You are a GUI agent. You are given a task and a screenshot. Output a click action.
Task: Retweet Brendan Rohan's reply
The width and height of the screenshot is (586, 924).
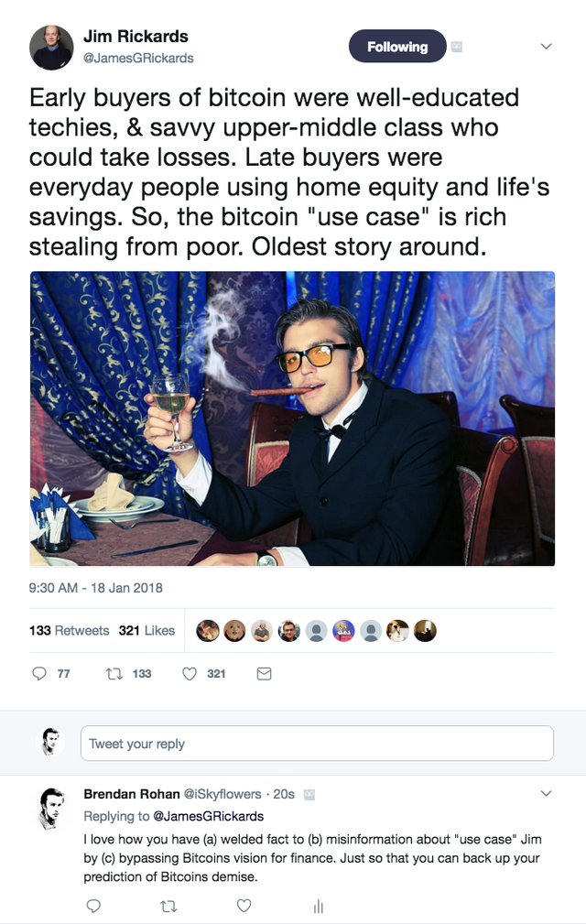pyautogui.click(x=168, y=906)
